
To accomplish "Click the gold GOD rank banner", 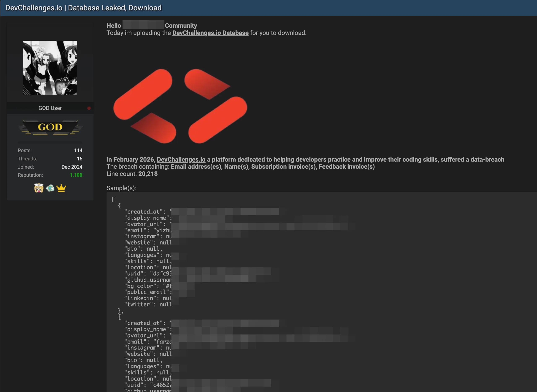I will [x=50, y=127].
